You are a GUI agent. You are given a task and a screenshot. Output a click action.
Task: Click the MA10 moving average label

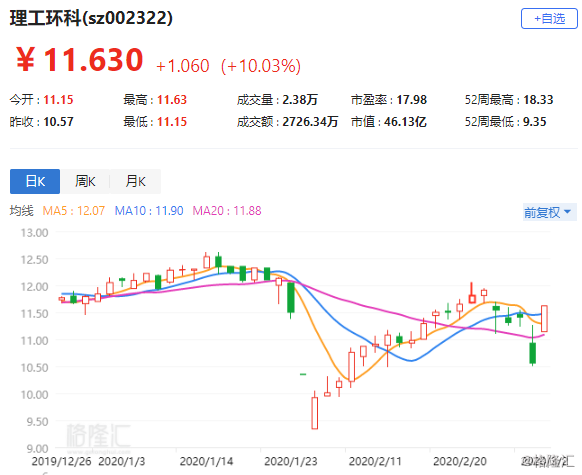point(149,211)
